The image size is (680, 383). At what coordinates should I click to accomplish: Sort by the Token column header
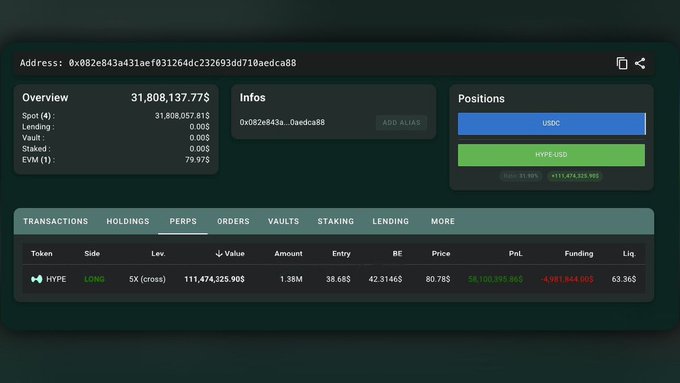coord(42,254)
